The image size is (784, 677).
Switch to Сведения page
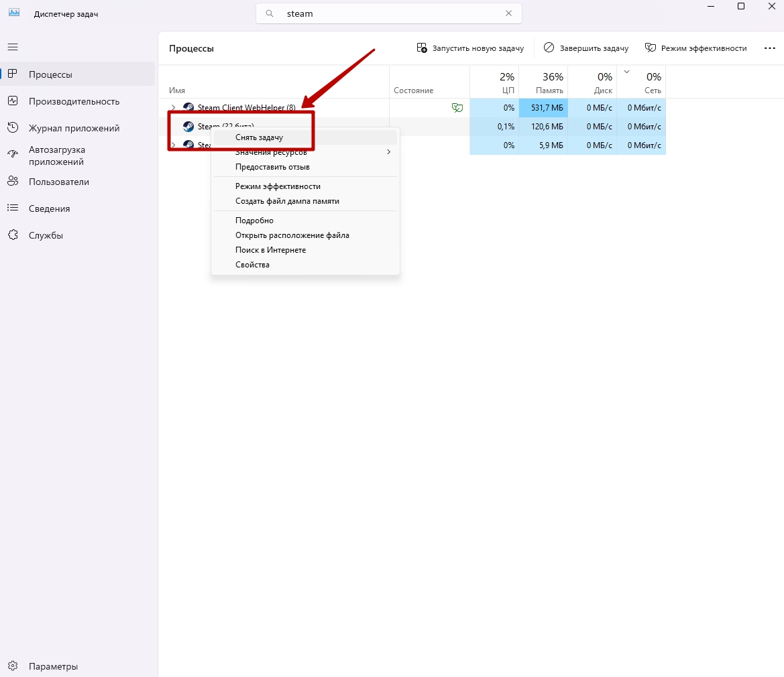[x=78, y=208]
